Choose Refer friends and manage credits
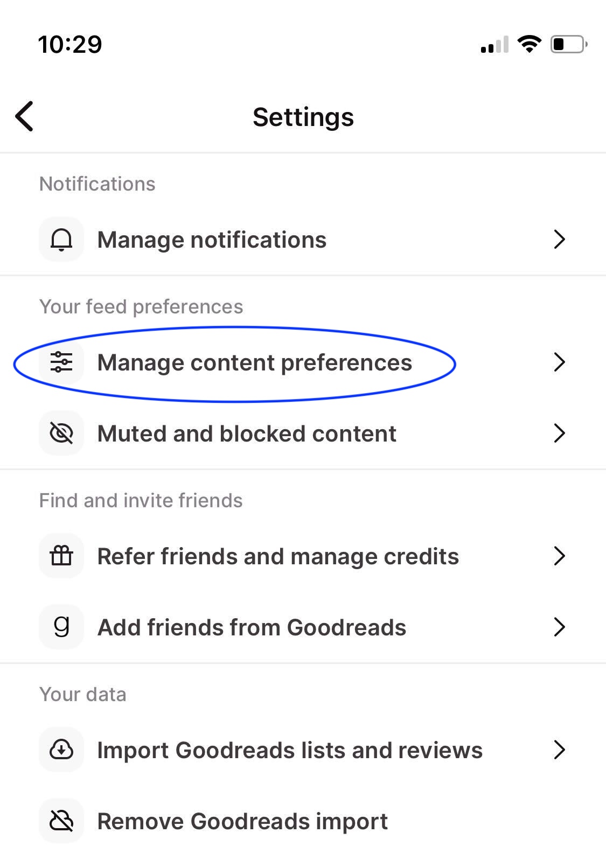Viewport: 606px width, 868px height. click(303, 556)
